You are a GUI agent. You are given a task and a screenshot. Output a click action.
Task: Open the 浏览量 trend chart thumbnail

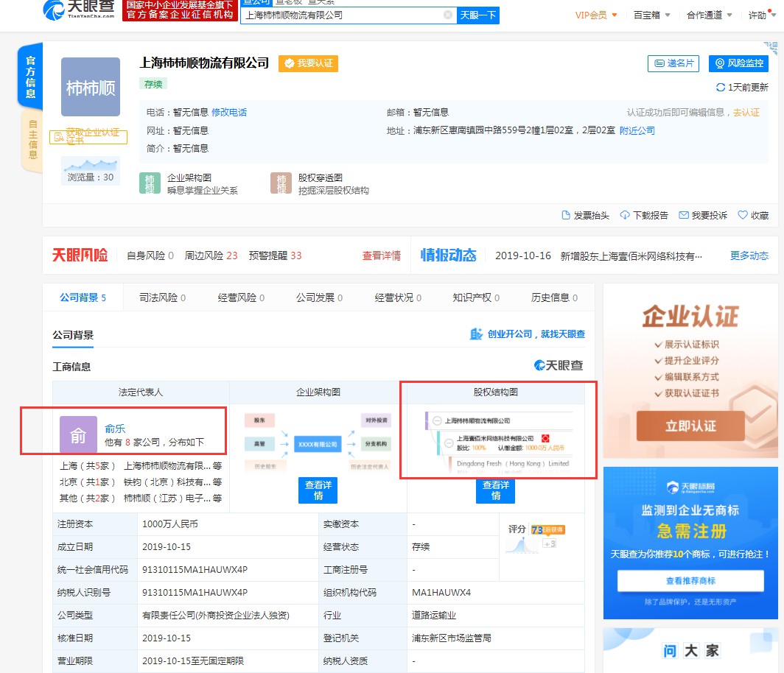click(91, 170)
